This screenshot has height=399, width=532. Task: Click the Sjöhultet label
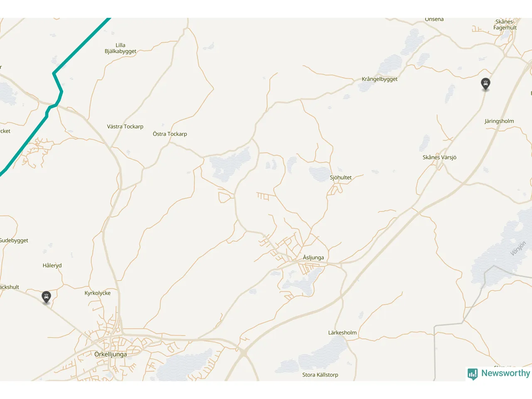(x=341, y=177)
